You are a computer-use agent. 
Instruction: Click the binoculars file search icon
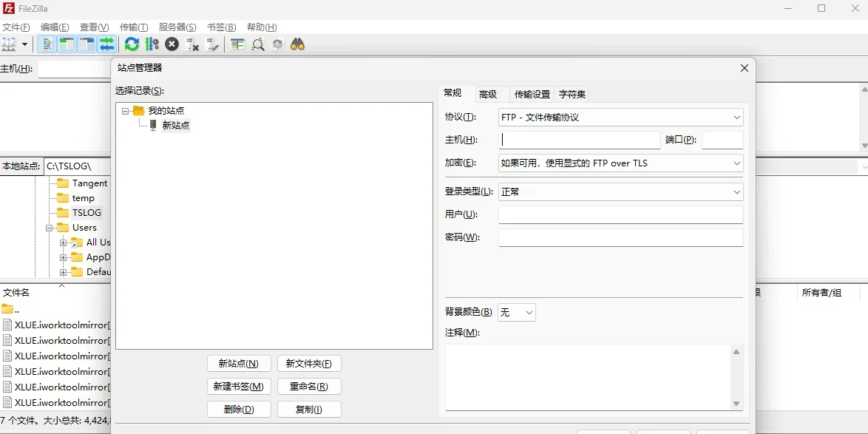point(298,44)
